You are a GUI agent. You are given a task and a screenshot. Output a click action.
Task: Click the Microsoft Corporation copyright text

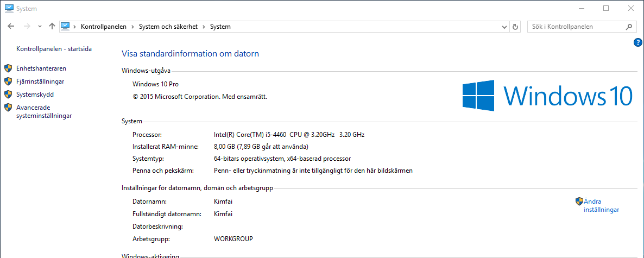click(200, 97)
